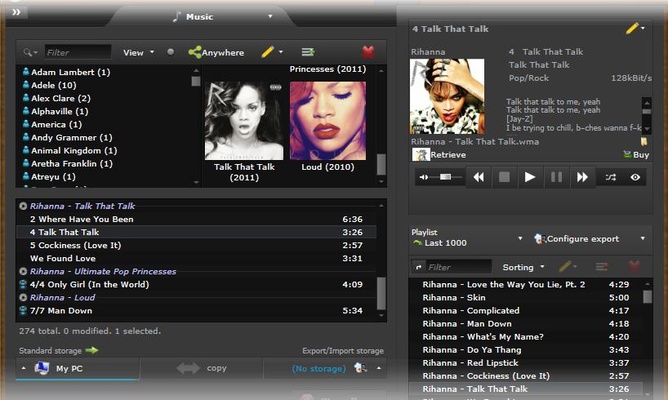Click the red X delete icon in library toolbar

(x=368, y=52)
